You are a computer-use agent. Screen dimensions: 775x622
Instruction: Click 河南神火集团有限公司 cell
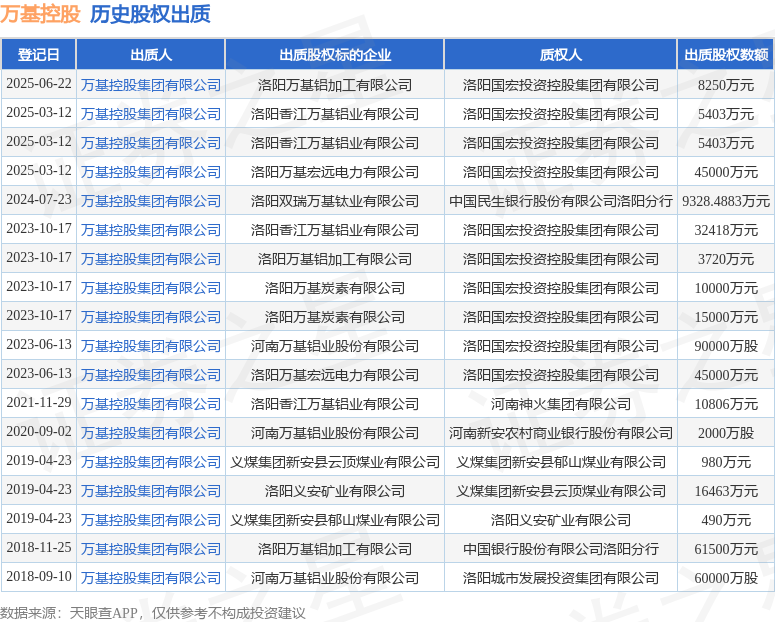[560, 404]
